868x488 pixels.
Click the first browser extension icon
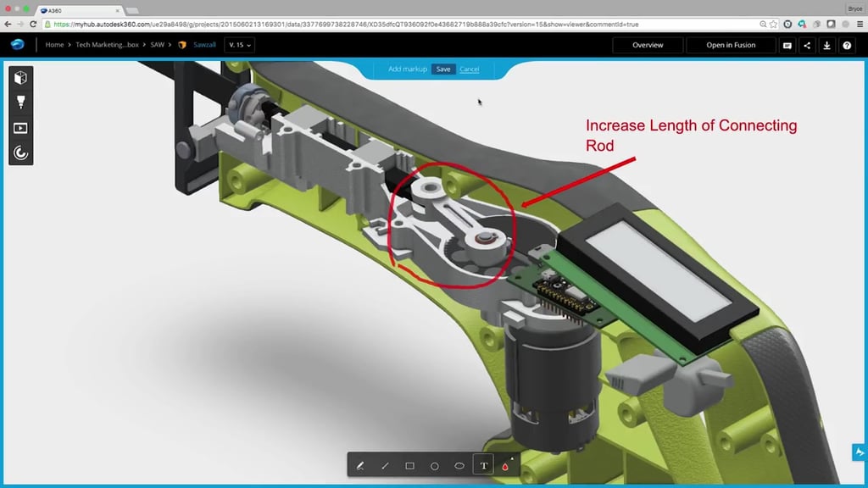point(787,25)
